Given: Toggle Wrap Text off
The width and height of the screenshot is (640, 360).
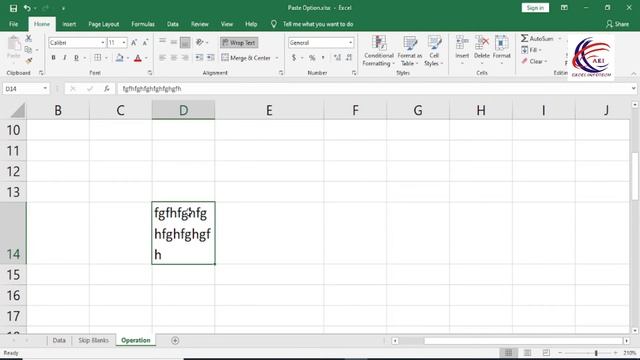Looking at the screenshot, I should (x=239, y=42).
